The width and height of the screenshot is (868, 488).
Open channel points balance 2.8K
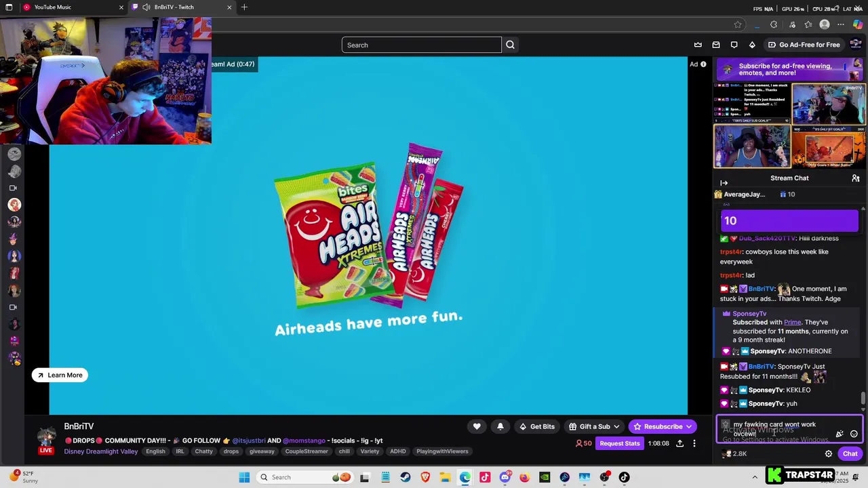pos(734,453)
